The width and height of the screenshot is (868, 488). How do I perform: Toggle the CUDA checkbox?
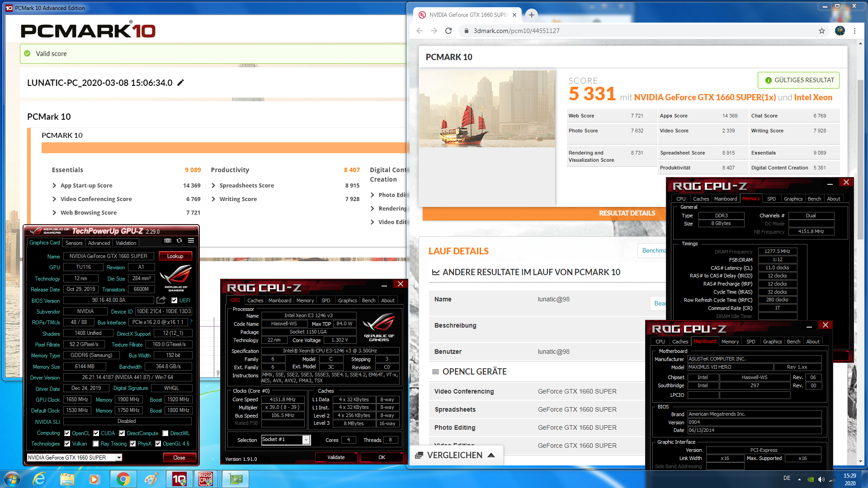coord(96,433)
